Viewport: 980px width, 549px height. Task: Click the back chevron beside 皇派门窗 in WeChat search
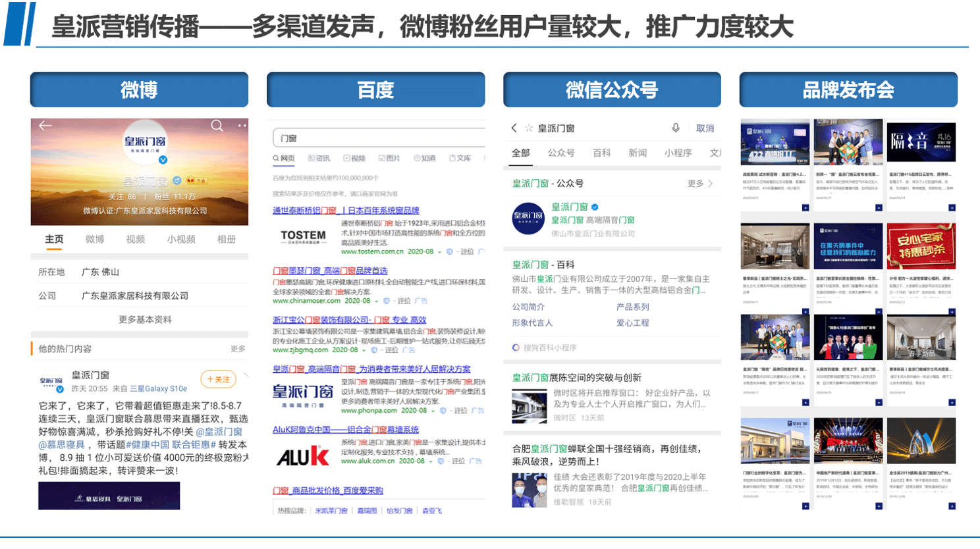[x=514, y=128]
